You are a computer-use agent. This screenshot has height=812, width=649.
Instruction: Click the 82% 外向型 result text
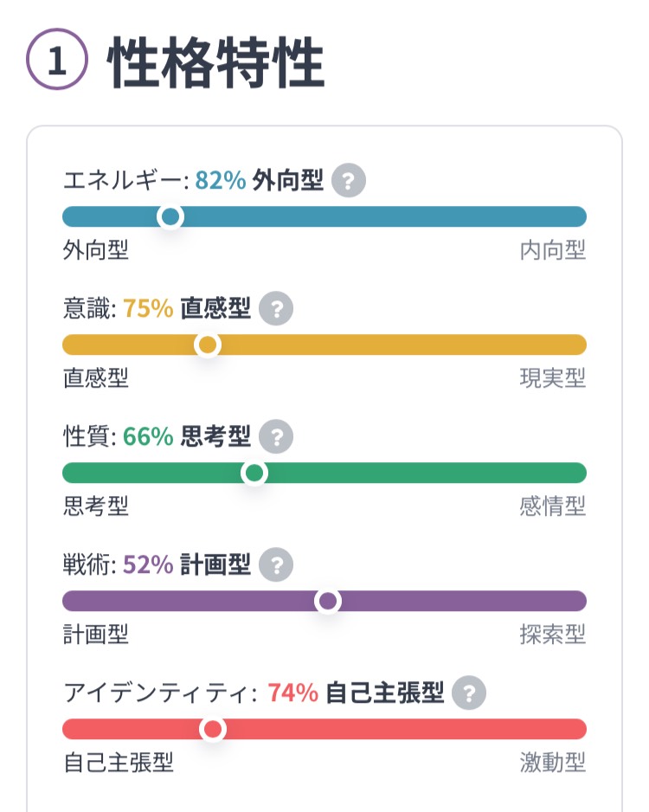(259, 181)
